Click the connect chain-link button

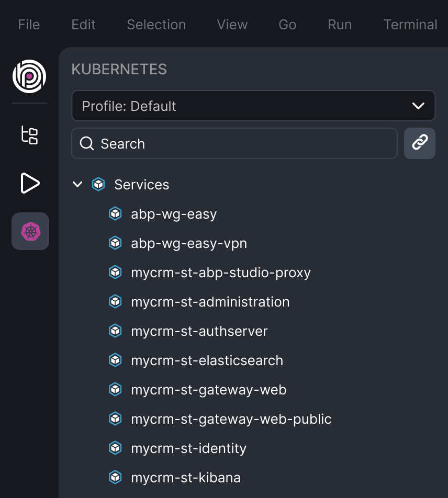click(420, 143)
